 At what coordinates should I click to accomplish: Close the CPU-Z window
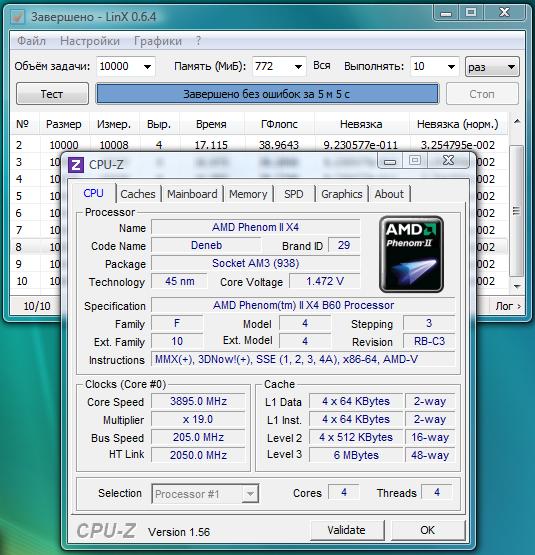(x=448, y=161)
